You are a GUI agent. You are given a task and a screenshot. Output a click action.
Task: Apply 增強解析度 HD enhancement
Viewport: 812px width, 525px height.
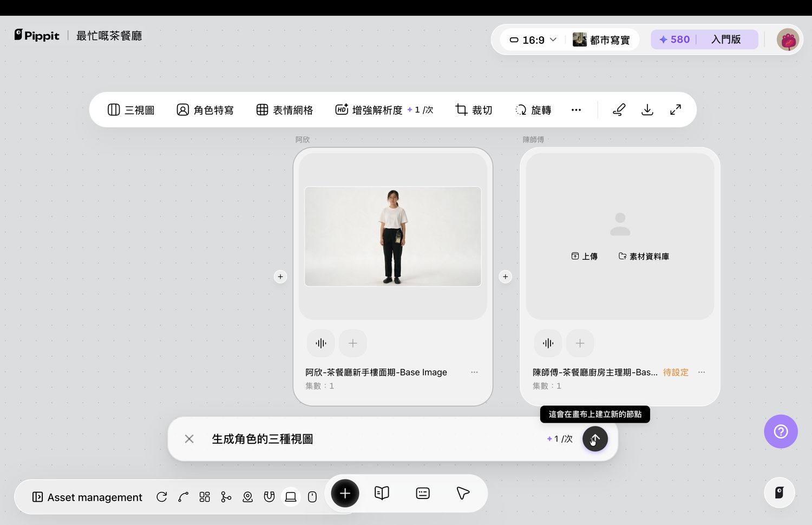tap(384, 110)
